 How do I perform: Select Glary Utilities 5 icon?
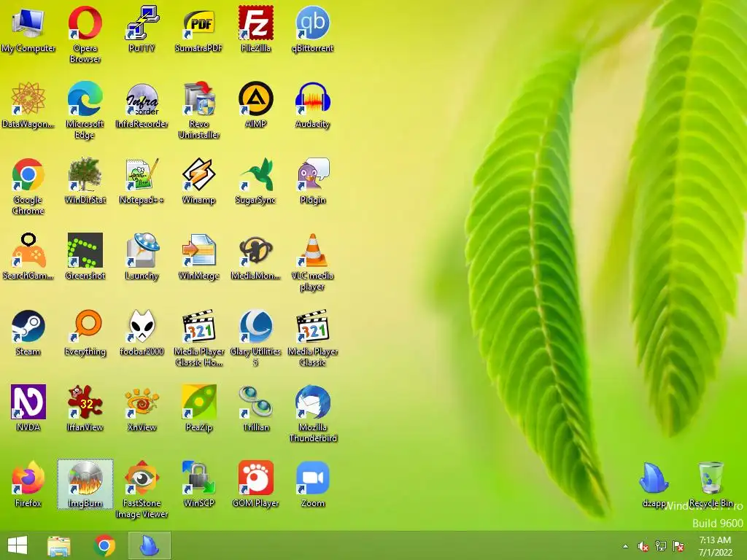(x=256, y=338)
